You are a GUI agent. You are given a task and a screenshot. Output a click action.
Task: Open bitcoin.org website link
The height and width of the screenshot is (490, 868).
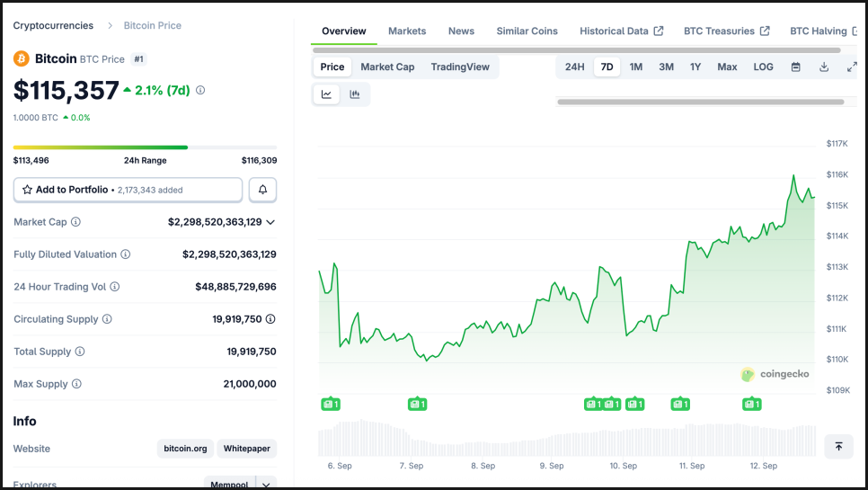tap(185, 449)
